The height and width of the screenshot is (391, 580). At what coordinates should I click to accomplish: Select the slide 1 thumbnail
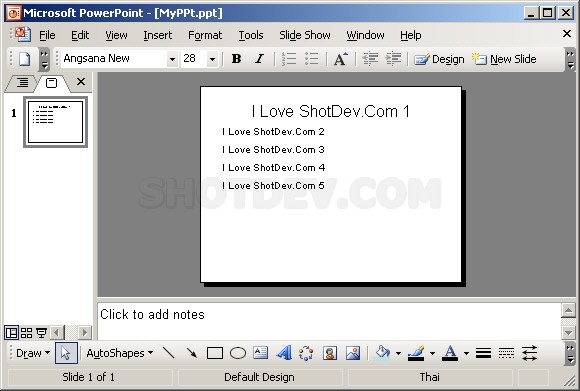point(55,122)
